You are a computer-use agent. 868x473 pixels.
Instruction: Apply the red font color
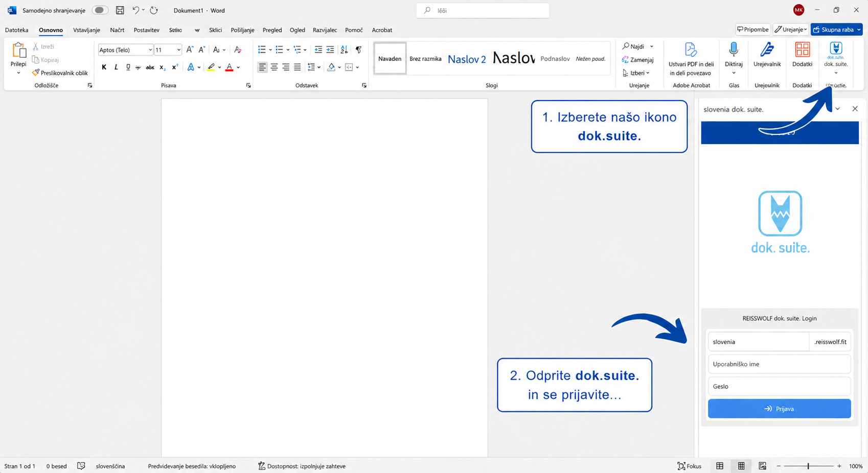(x=230, y=67)
